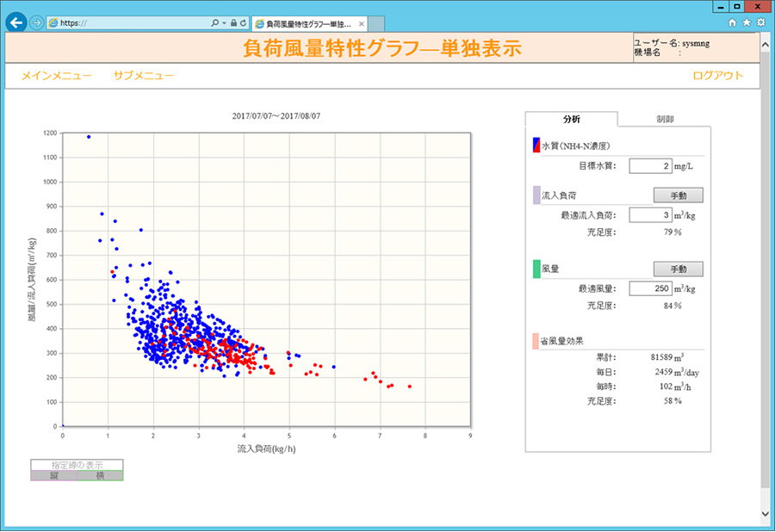Click the page title 負荷風量特性グラフ—単独表示

pyautogui.click(x=382, y=48)
